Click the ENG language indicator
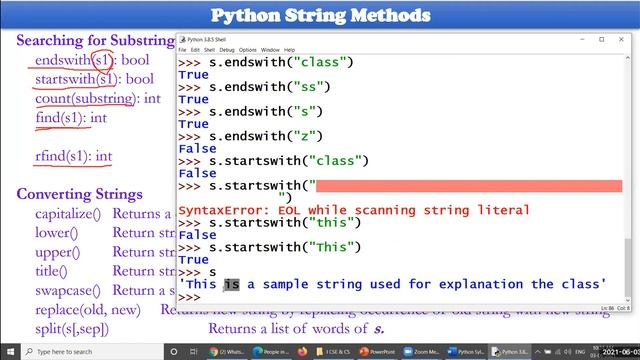640x360 pixels. 580,352
